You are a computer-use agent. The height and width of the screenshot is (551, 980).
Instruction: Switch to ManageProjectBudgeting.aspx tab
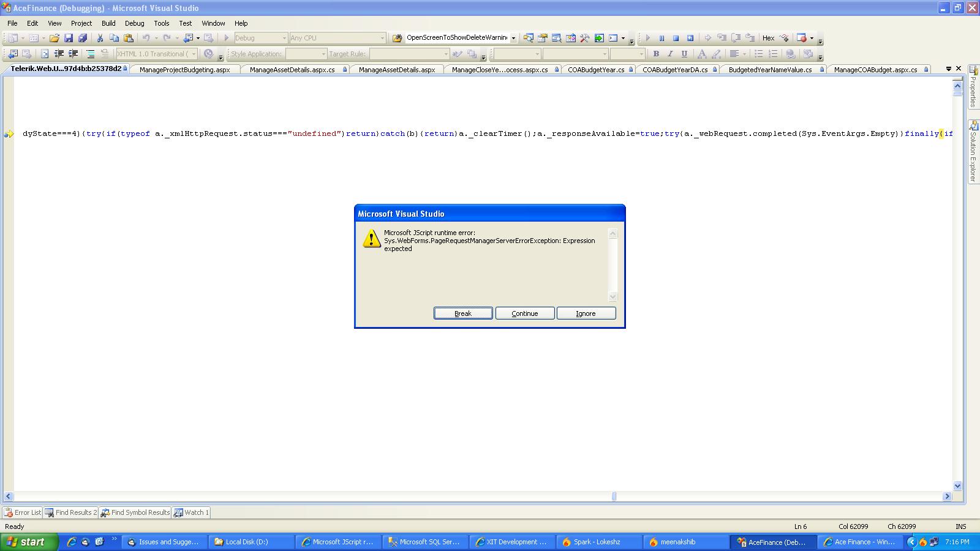[x=184, y=70]
